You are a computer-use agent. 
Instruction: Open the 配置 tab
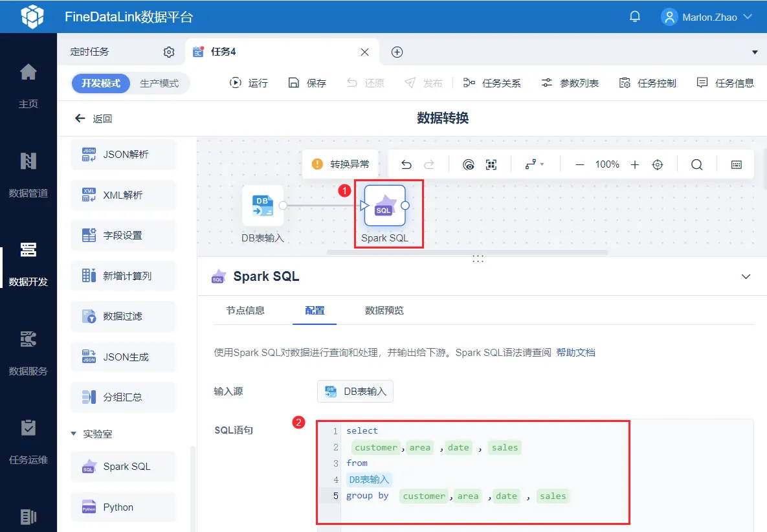coord(315,311)
